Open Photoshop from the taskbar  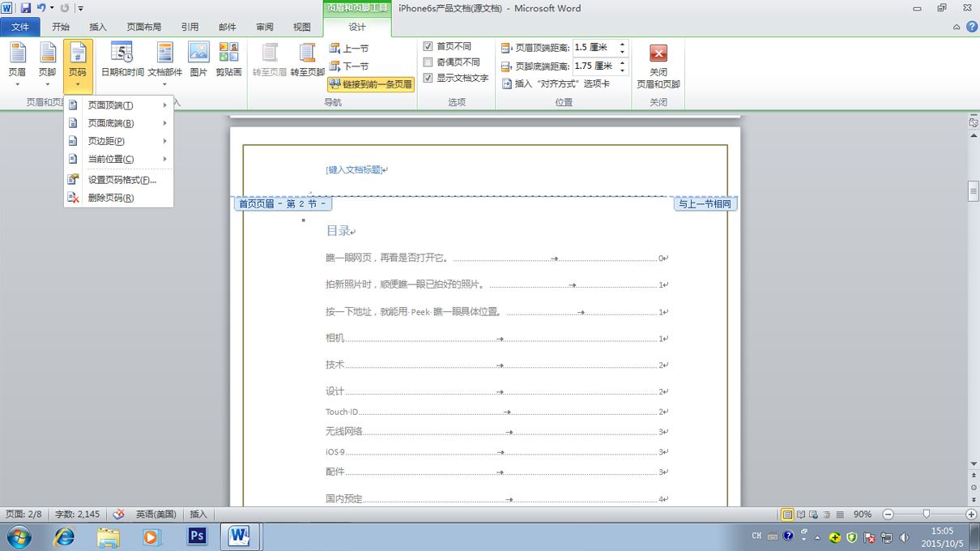pyautogui.click(x=197, y=536)
